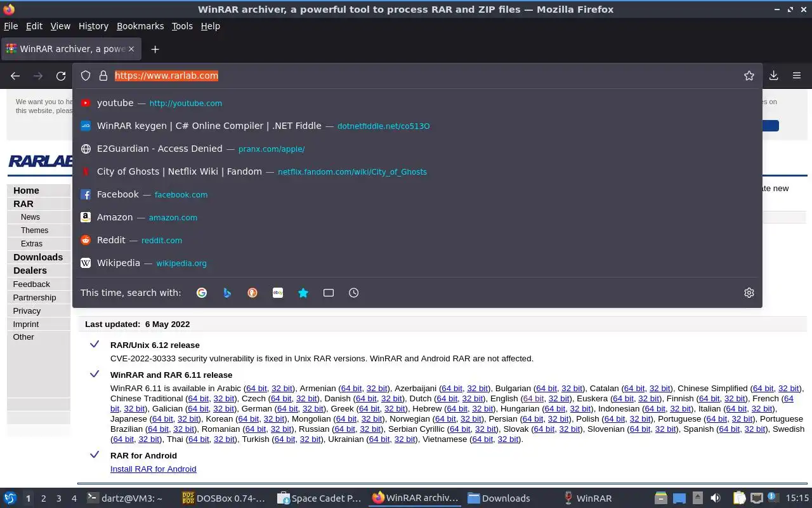Open Extras in the sidebar
This screenshot has width=812, height=508.
coord(32,244)
